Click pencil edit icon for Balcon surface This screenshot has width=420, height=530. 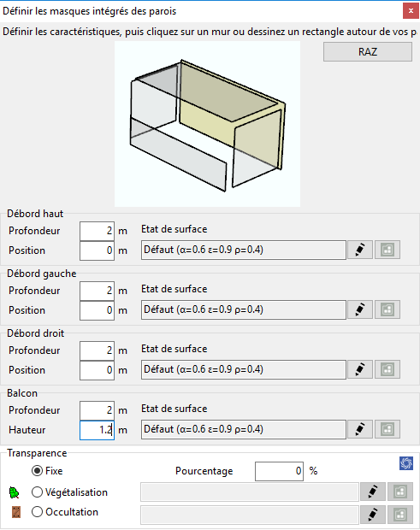coord(360,429)
